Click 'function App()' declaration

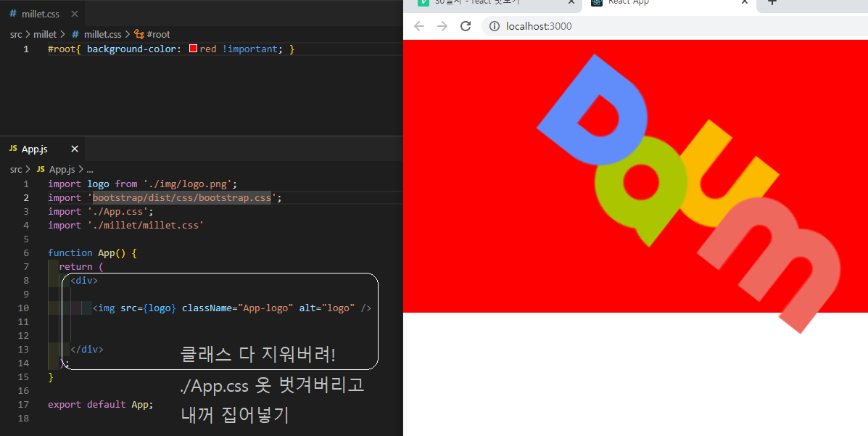click(87, 252)
